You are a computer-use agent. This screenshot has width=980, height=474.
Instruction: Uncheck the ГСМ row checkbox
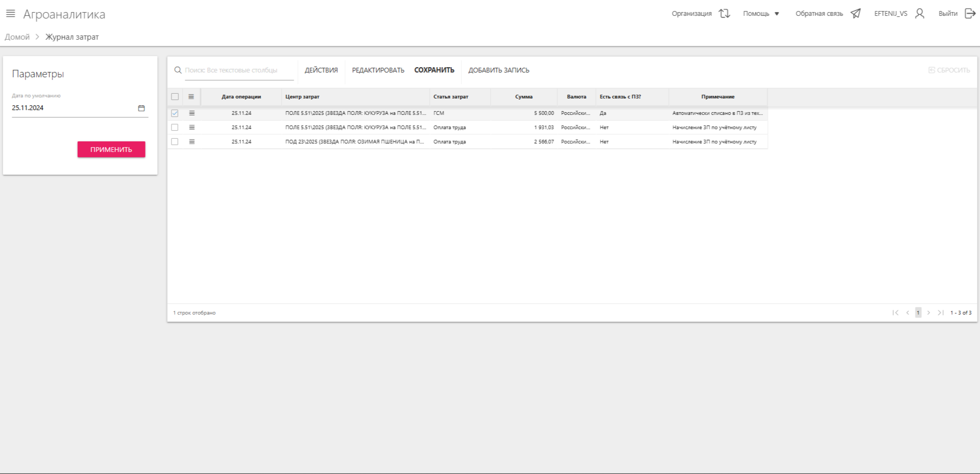[x=175, y=113]
